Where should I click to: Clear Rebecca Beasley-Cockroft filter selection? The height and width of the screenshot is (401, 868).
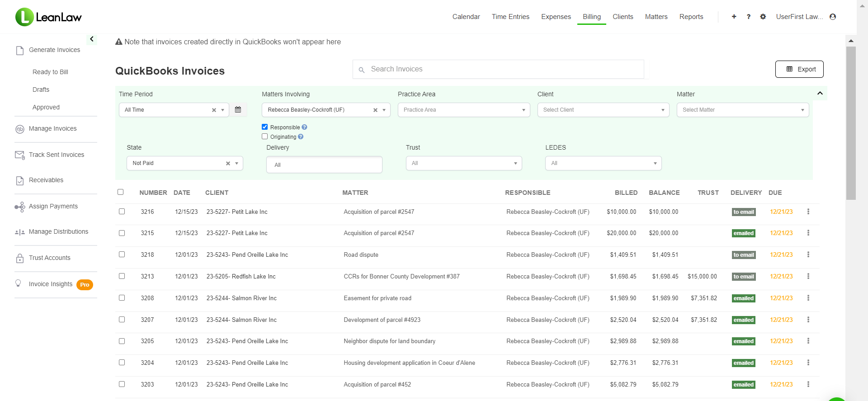[375, 110]
